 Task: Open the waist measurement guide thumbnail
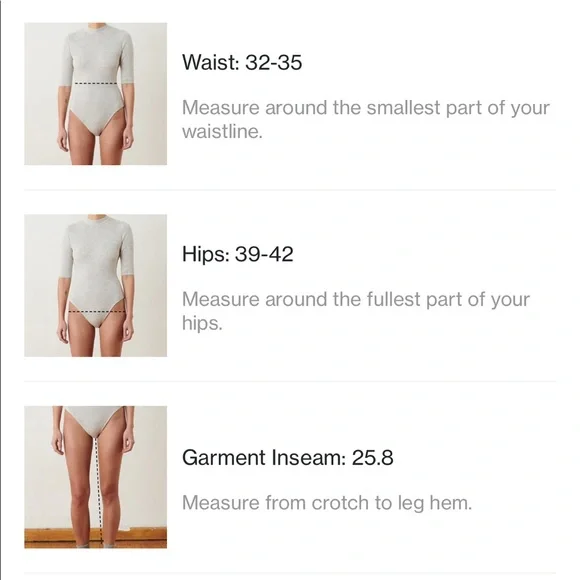[x=95, y=94]
